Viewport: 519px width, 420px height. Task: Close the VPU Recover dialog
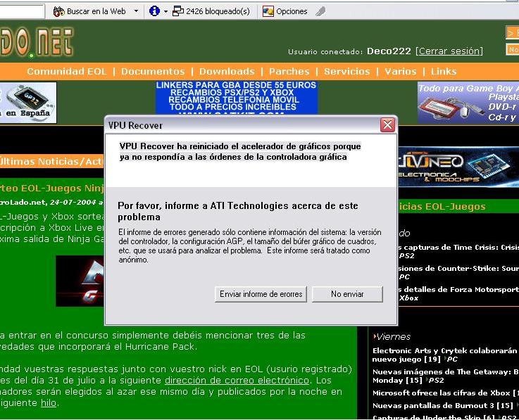(387, 125)
